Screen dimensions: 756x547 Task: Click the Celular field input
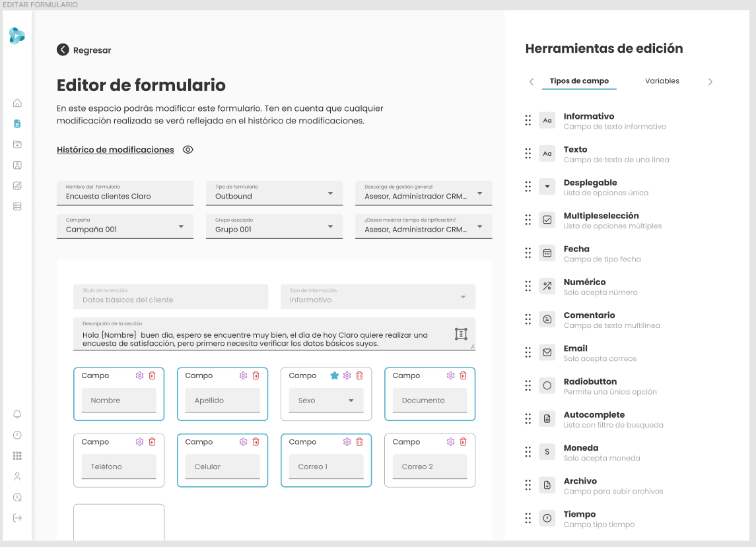pos(223,467)
